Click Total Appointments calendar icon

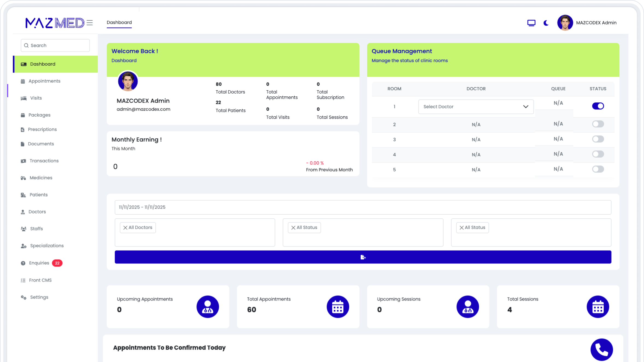tap(338, 307)
